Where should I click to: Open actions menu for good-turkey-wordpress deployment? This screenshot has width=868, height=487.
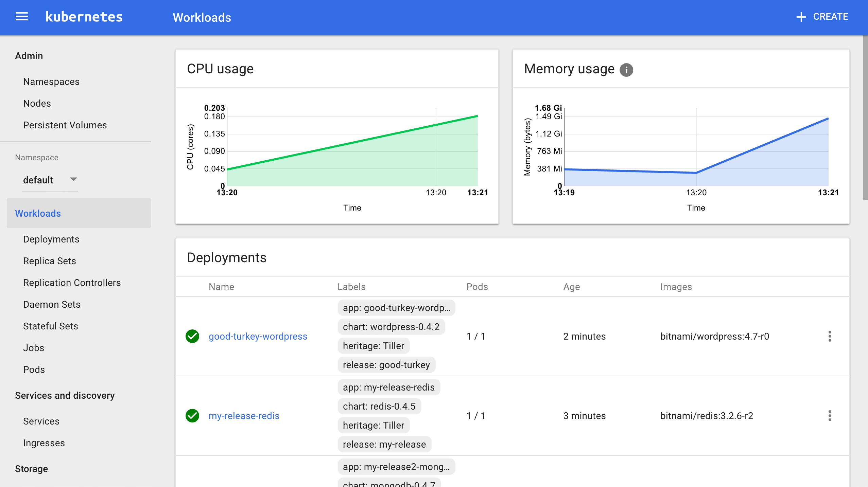point(830,336)
